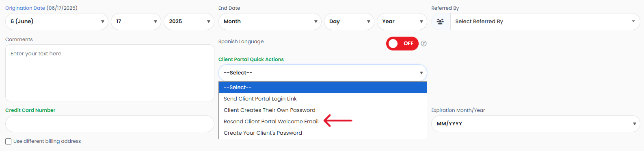
Task: Click into the Comments text area
Action: click(110, 73)
